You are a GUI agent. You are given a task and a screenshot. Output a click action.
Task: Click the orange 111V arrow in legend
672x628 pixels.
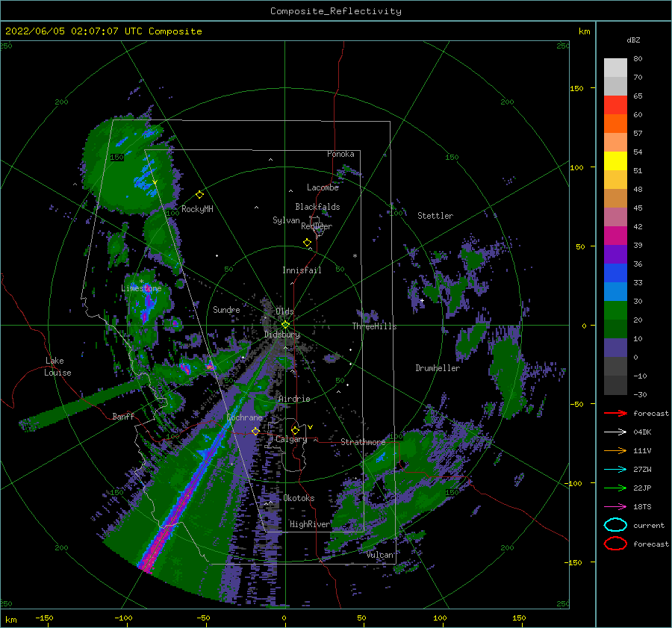pos(615,450)
